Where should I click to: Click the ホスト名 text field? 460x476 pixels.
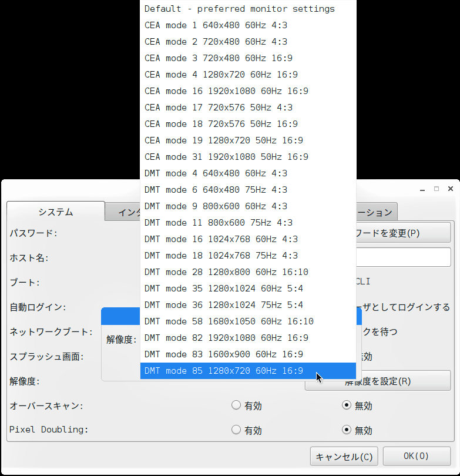[404, 257]
